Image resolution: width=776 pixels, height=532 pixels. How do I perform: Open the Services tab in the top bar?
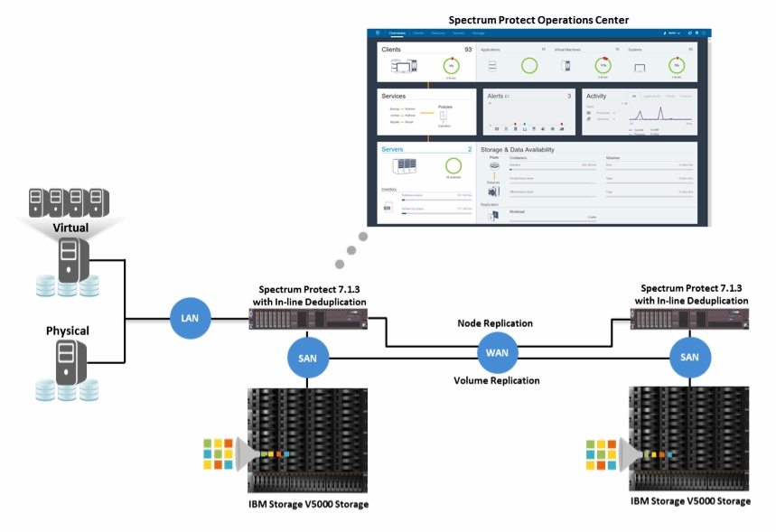(x=438, y=33)
